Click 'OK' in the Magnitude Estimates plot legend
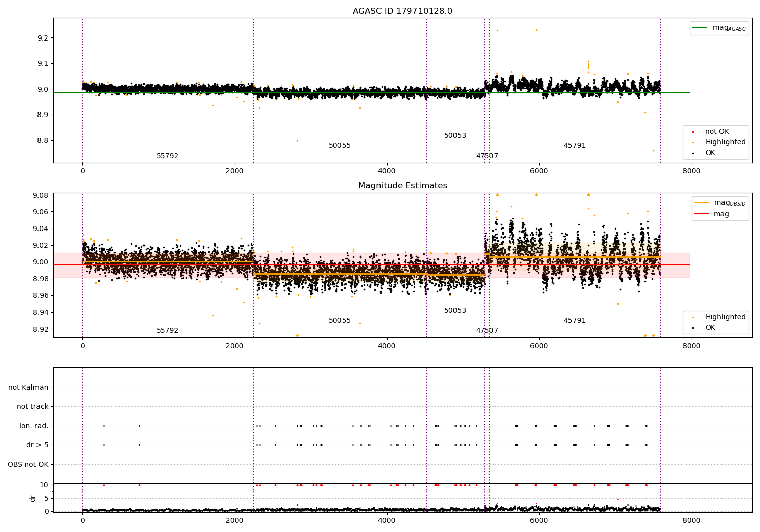This screenshot has height=532, width=760. (705, 328)
